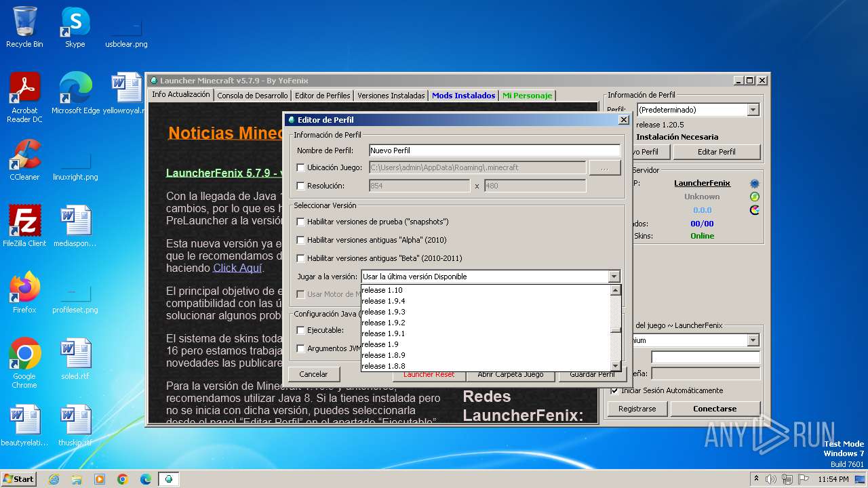Click Cancelar in profile editor
This screenshot has width=868, height=488.
pos(313,374)
